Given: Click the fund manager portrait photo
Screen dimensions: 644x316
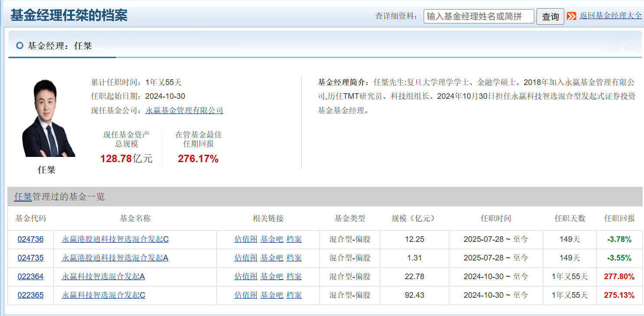Looking at the screenshot, I should point(47,118).
